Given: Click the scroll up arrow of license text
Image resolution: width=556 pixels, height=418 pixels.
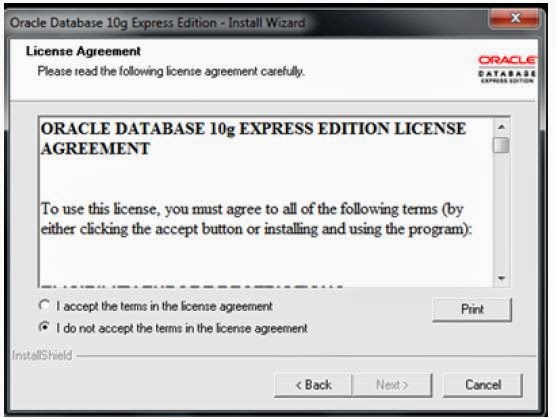Looking at the screenshot, I should (501, 127).
